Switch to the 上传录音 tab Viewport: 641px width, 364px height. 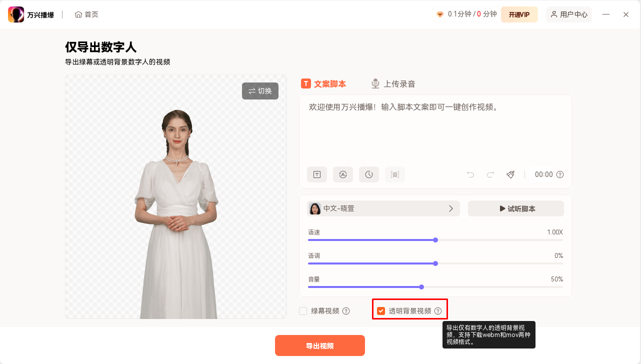click(x=393, y=83)
